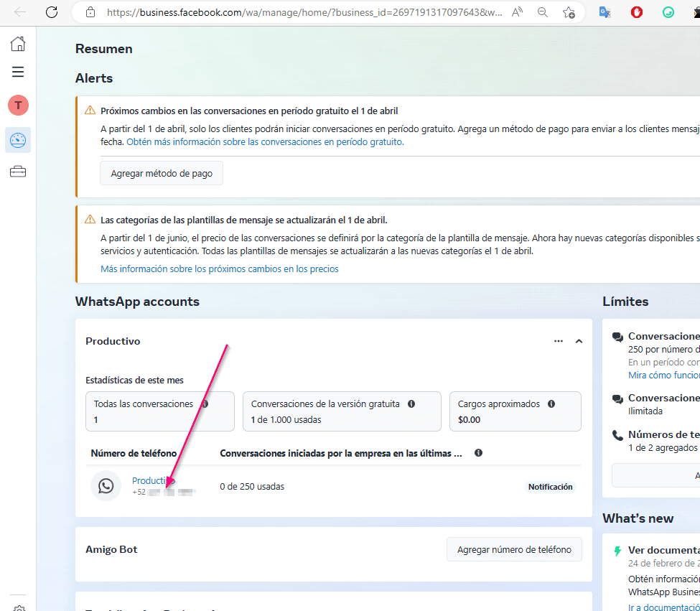Click the Amigo Bot account name
Image resolution: width=700 pixels, height=611 pixels.
[111, 549]
